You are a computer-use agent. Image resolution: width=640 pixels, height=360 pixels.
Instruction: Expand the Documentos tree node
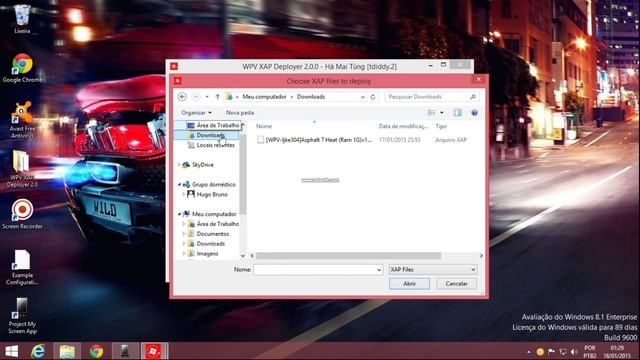point(184,234)
